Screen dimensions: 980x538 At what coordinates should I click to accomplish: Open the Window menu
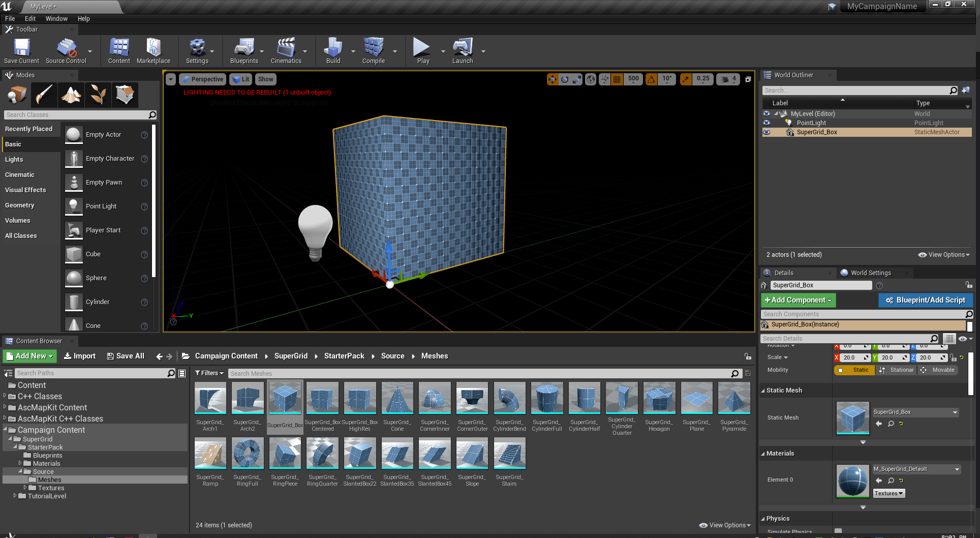pos(56,19)
